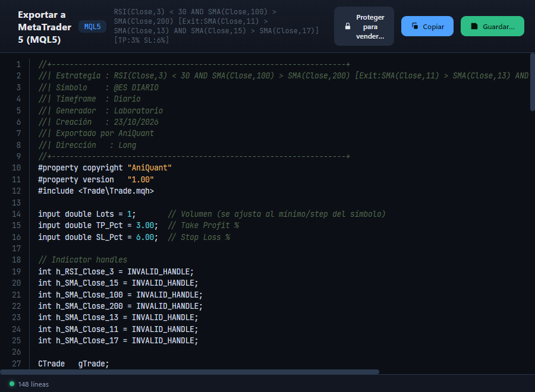This screenshot has height=392, width=535.
Task: Click the "148 líneas" status text
Action: [33, 384]
